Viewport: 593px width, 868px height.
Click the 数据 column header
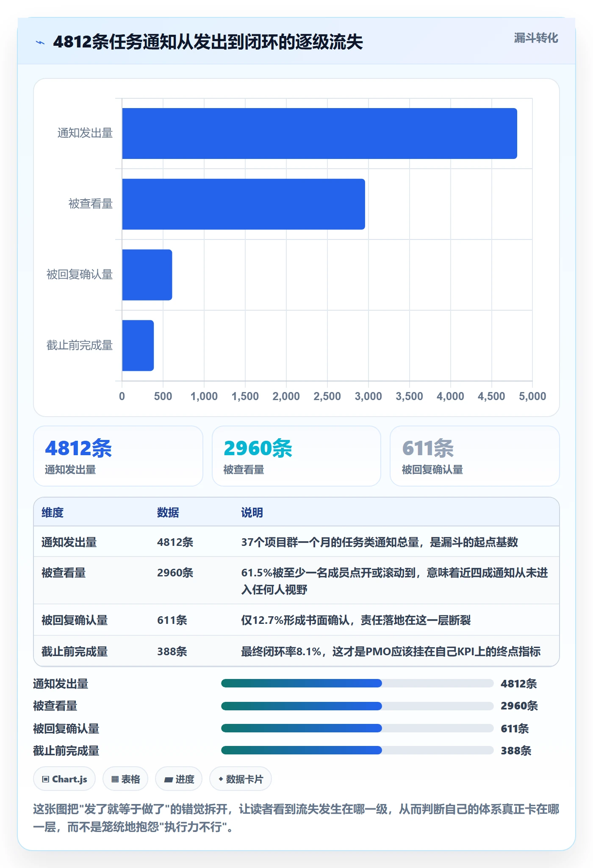click(x=168, y=512)
